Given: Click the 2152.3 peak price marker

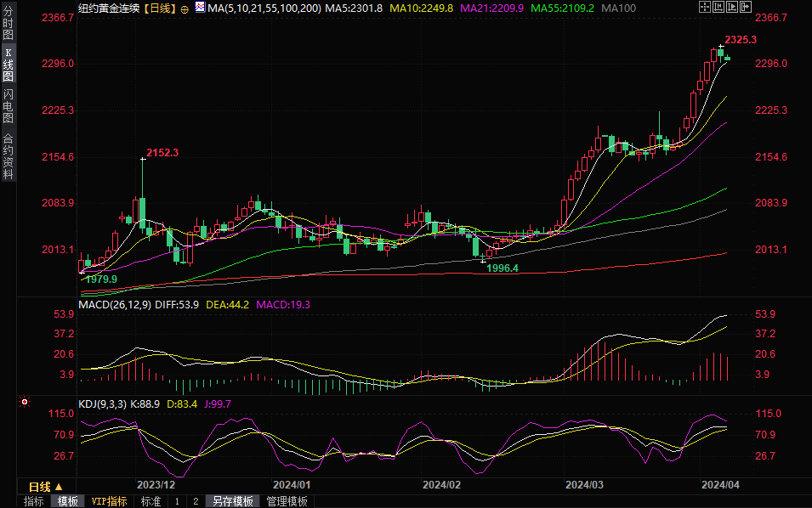Looking at the screenshot, I should pos(162,153).
